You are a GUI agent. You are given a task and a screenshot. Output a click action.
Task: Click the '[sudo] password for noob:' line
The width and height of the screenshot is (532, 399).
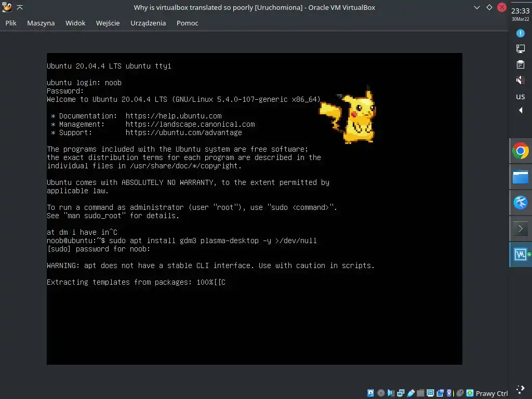tap(98, 249)
